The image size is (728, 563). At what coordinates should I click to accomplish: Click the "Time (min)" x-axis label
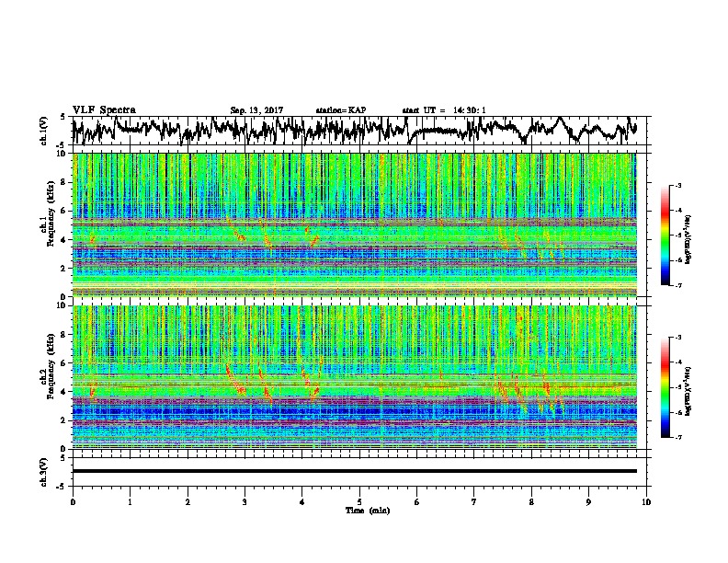(x=368, y=511)
